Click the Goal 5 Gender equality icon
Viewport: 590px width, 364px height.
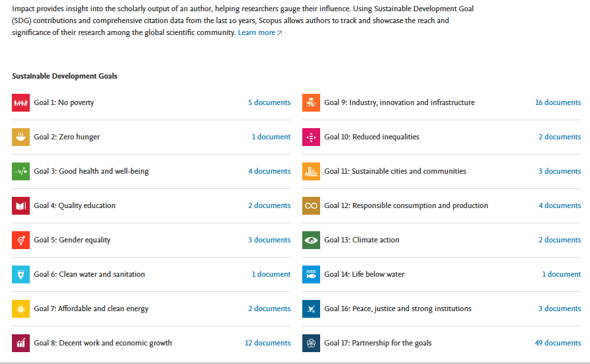tap(21, 240)
